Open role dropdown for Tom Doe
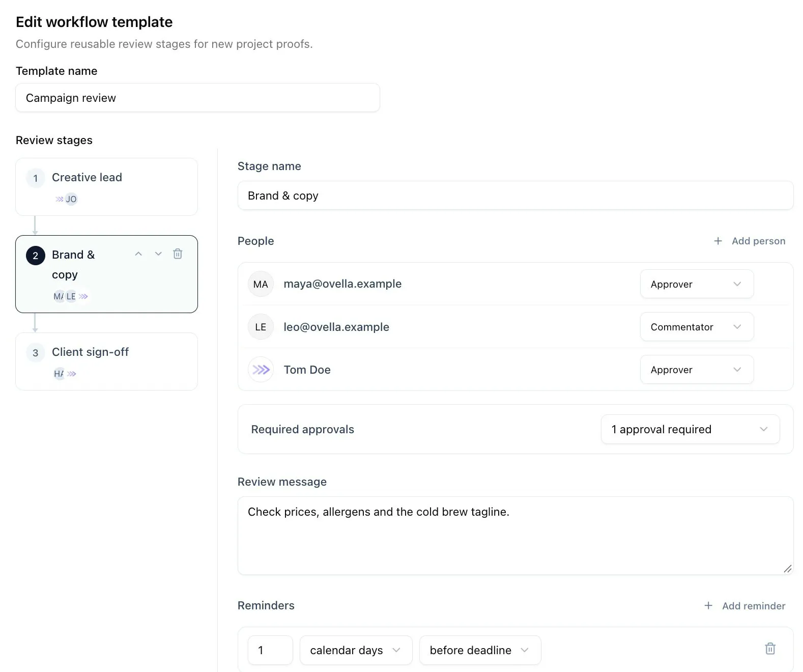The width and height of the screenshot is (803, 672). (697, 370)
